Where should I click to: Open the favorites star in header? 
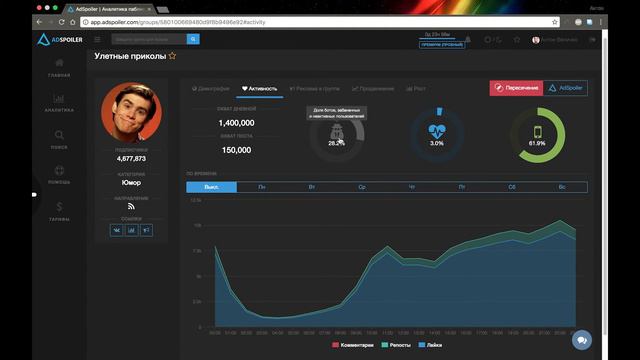(x=517, y=40)
